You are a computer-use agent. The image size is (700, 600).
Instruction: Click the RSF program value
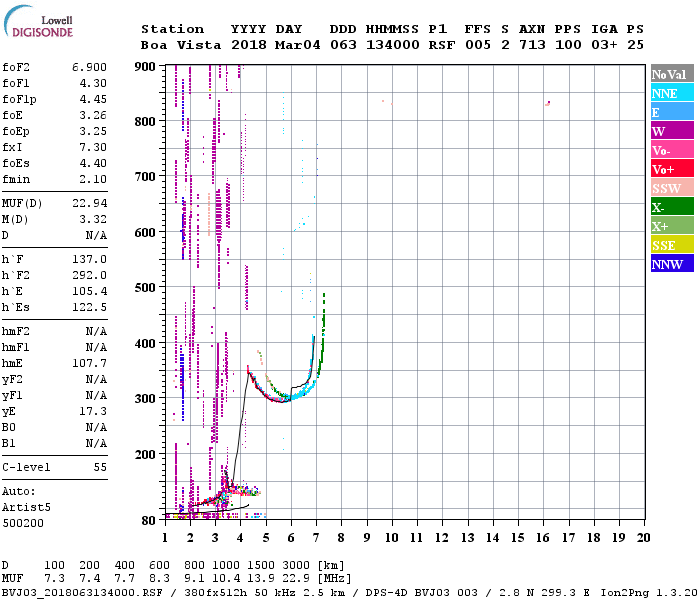click(442, 45)
